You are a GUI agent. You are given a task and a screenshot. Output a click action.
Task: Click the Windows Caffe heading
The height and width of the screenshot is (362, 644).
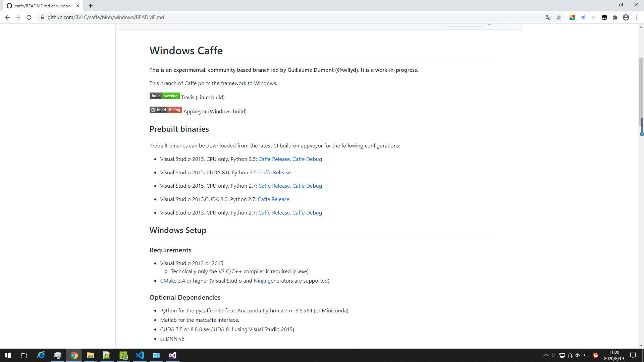pyautogui.click(x=186, y=51)
